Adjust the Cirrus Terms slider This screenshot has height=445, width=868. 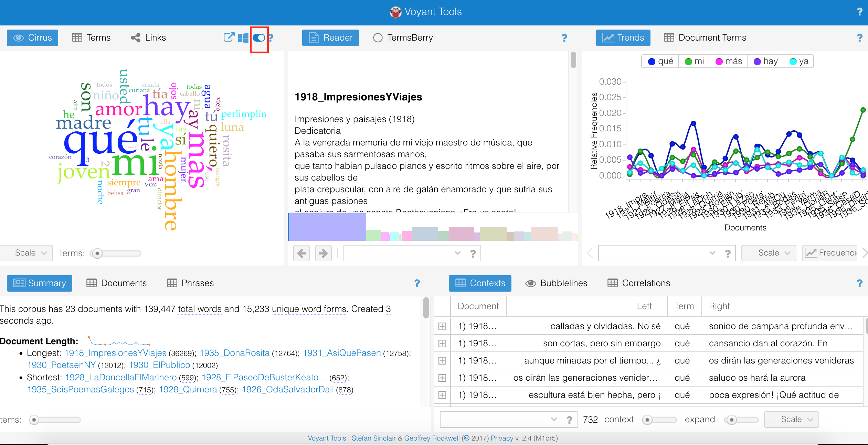(98, 253)
